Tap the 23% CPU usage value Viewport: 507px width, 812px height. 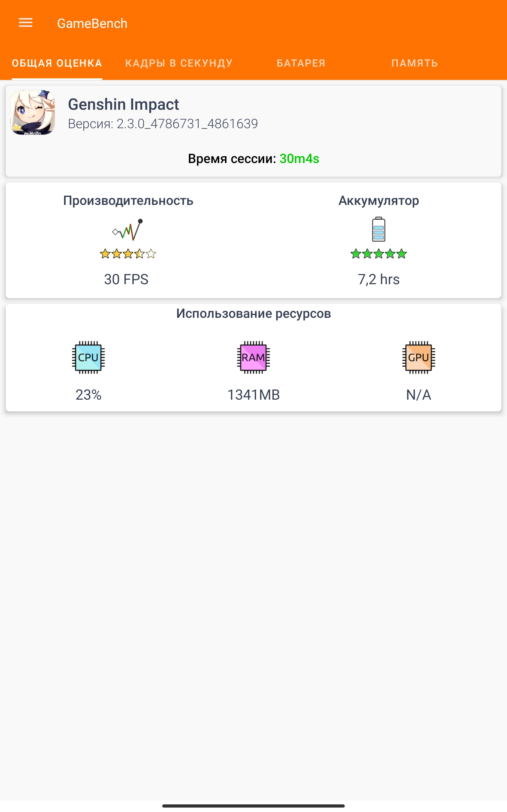pyautogui.click(x=88, y=395)
